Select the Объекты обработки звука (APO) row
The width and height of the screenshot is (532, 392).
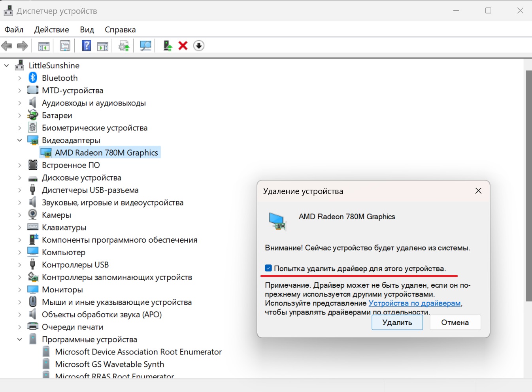pyautogui.click(x=102, y=315)
